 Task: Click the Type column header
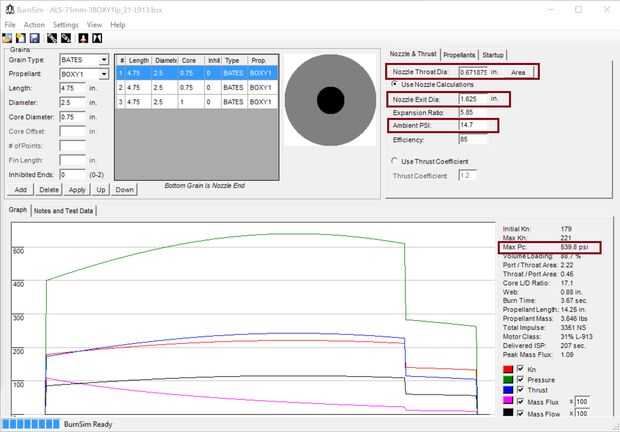[233, 60]
